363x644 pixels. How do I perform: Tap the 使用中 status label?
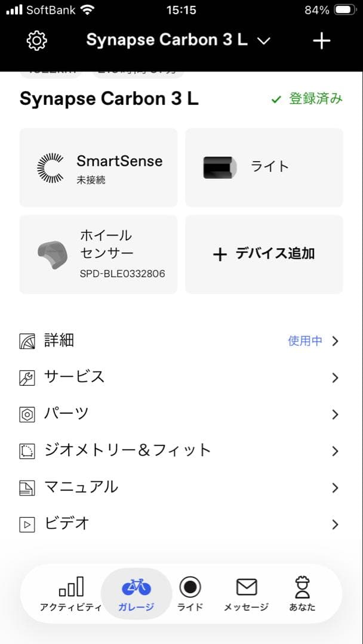click(x=305, y=341)
